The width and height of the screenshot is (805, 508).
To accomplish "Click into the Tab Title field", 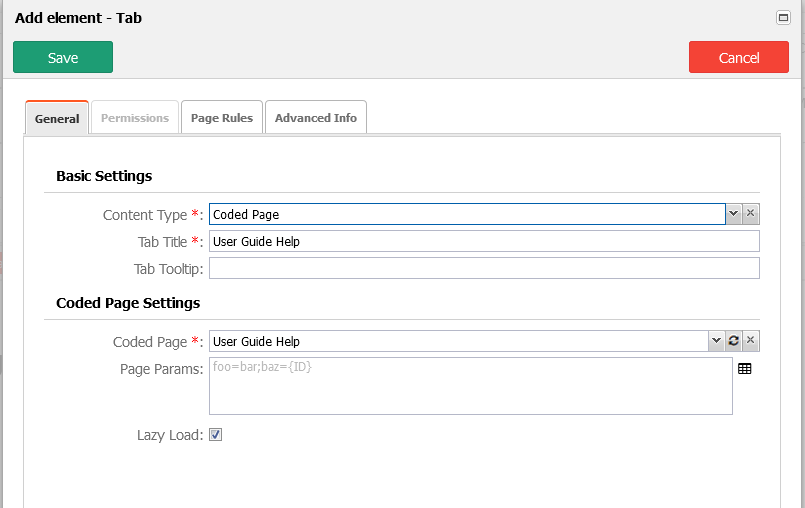I will 484,241.
